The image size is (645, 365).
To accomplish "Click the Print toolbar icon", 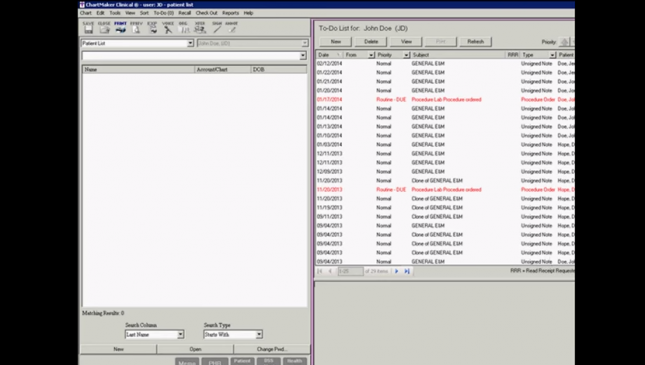I will [x=120, y=28].
